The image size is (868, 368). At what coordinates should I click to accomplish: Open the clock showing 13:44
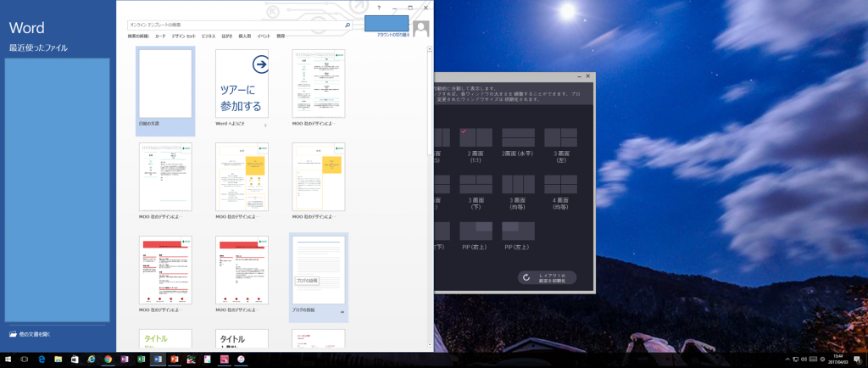point(837,360)
